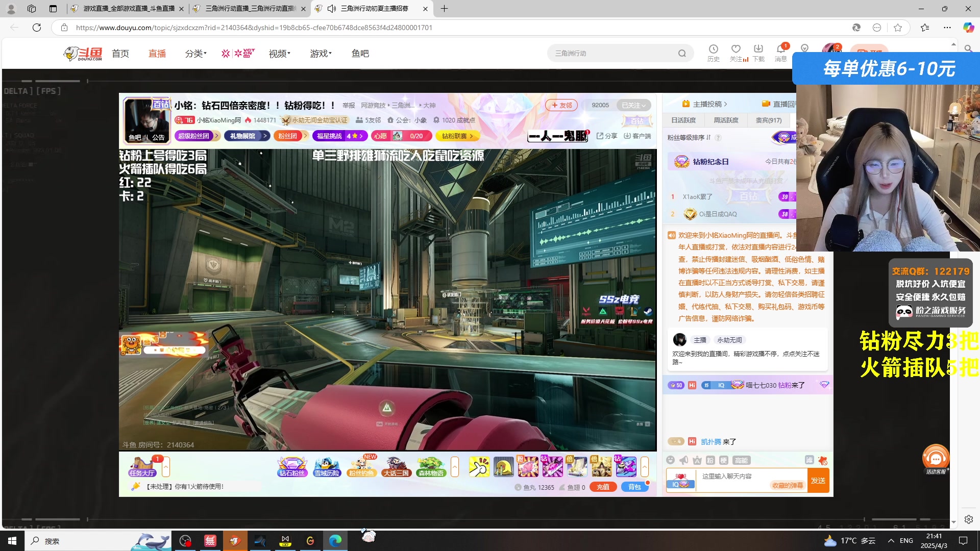Click the 发送 send button

tap(818, 481)
